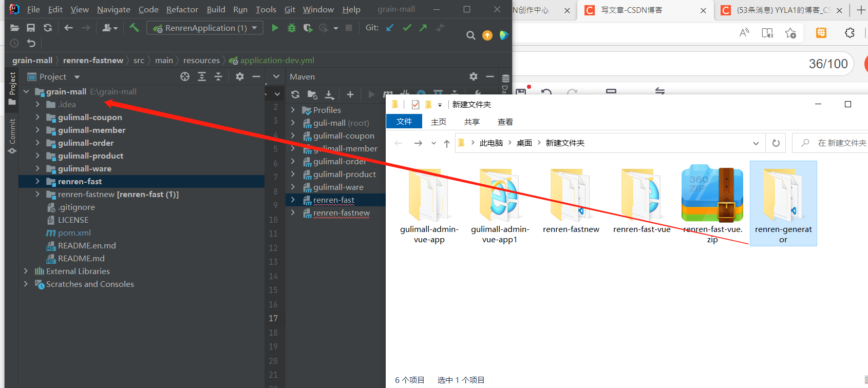
Task: Click the Rollback undo arrow icon
Action: click(x=31, y=43)
